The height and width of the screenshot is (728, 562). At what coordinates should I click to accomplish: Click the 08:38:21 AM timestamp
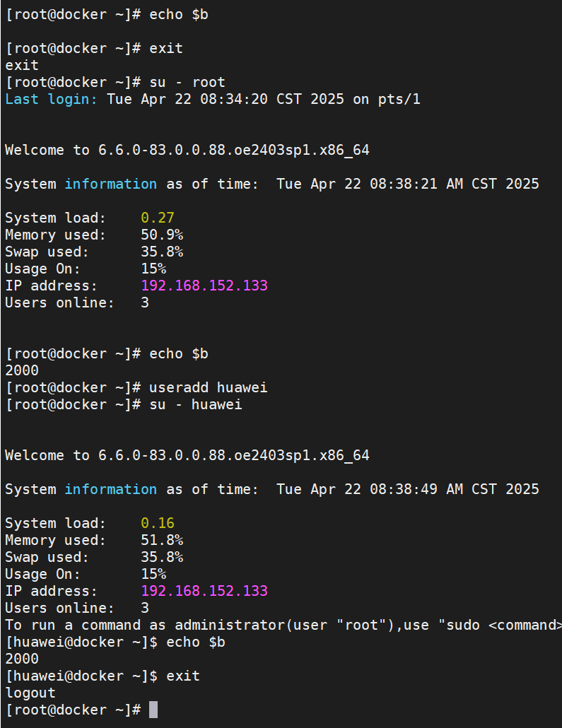416,184
